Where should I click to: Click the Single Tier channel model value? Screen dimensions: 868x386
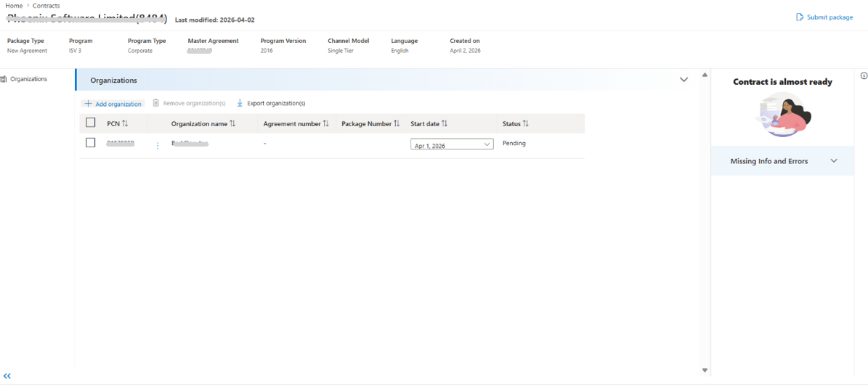coord(341,51)
